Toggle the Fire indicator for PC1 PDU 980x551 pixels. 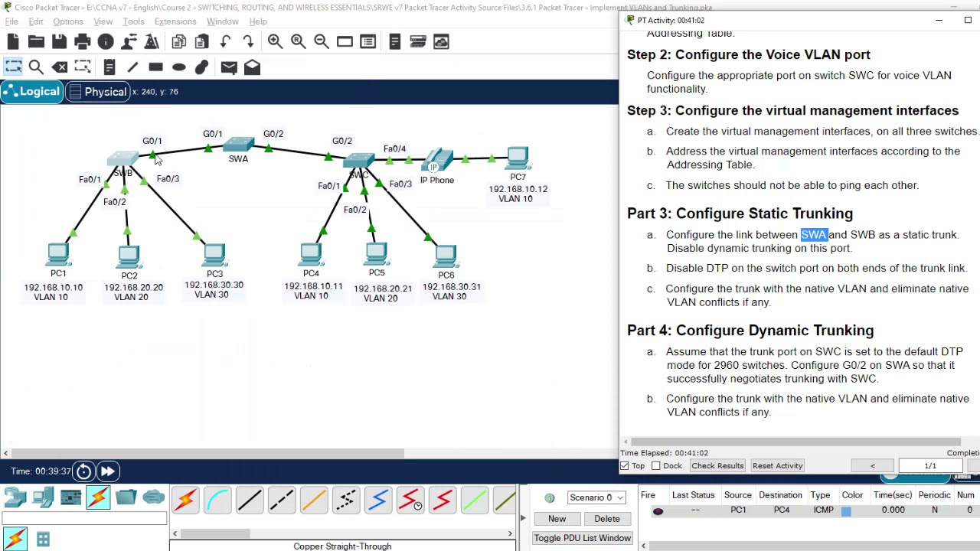(658, 510)
